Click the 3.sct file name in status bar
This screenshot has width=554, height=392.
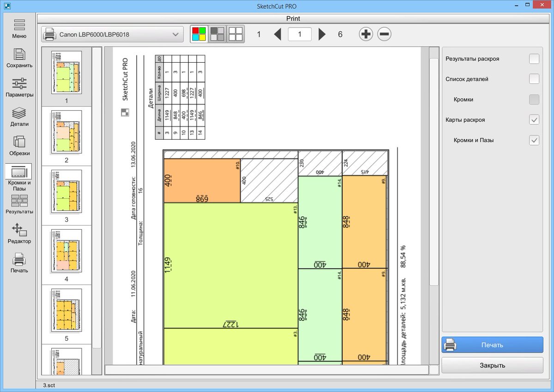49,385
